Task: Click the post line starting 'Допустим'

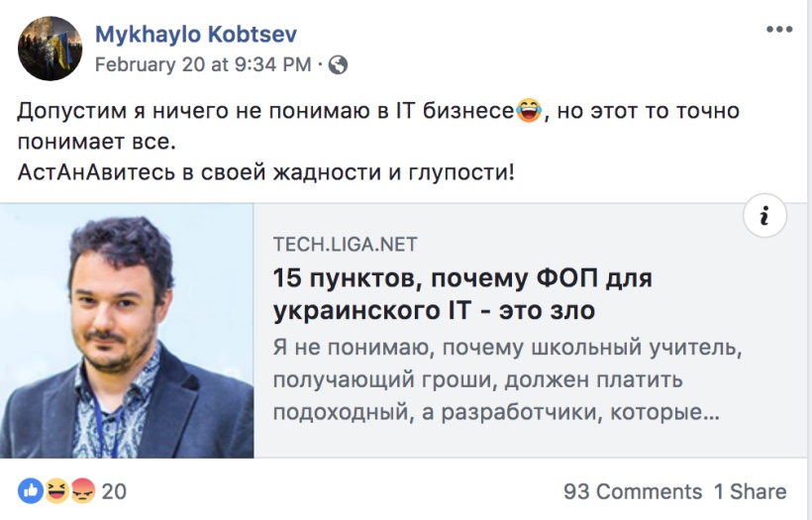Action: 265,111
